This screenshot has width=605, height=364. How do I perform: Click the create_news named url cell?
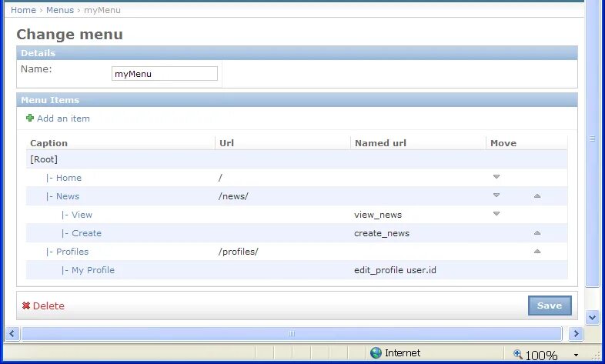[x=382, y=233]
